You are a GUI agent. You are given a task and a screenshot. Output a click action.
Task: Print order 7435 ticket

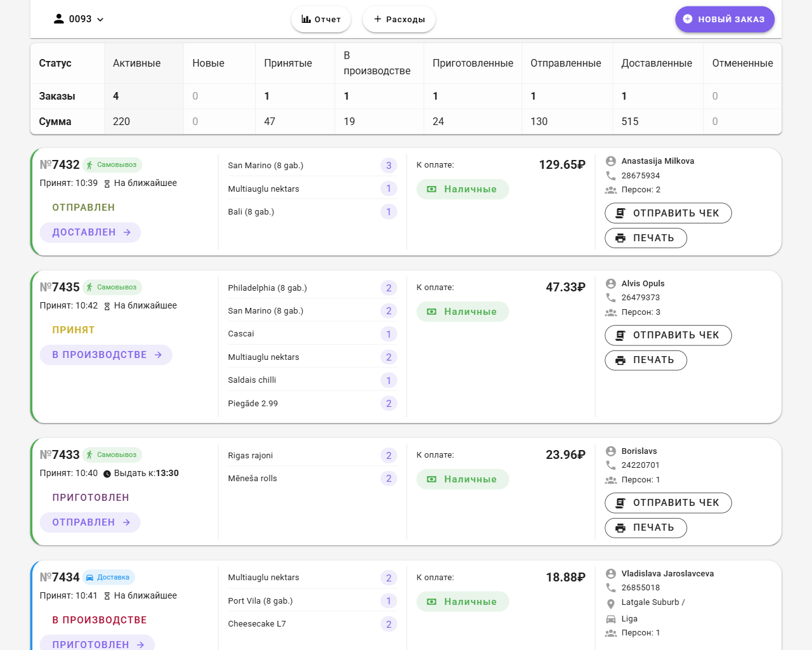[645, 360]
